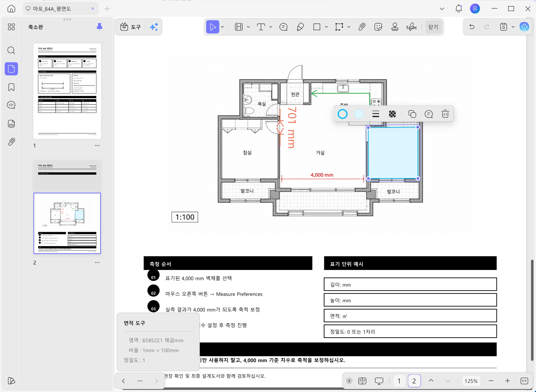Viewport: 536px width, 392px height.
Task: Expand highlight tool dropdown arrow
Action: (248, 27)
